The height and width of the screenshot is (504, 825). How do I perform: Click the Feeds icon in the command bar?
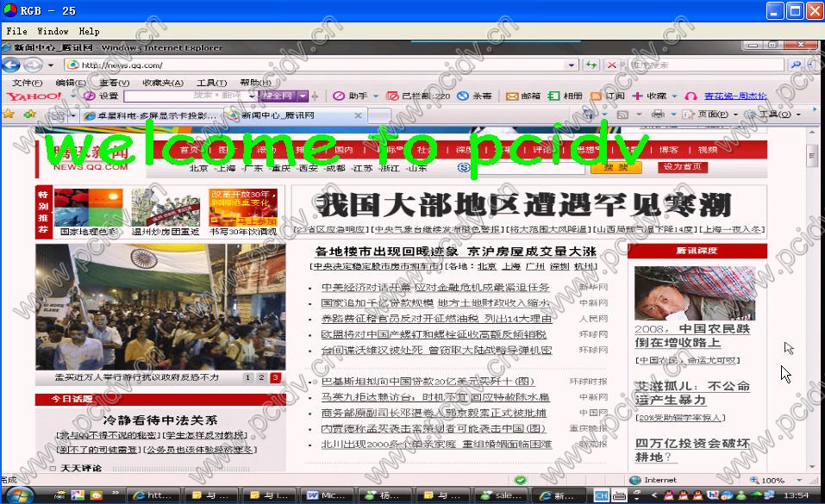tap(622, 114)
